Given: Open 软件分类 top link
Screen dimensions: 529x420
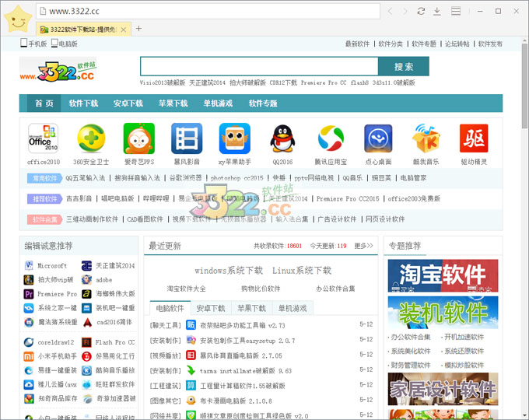Looking at the screenshot, I should click(391, 44).
